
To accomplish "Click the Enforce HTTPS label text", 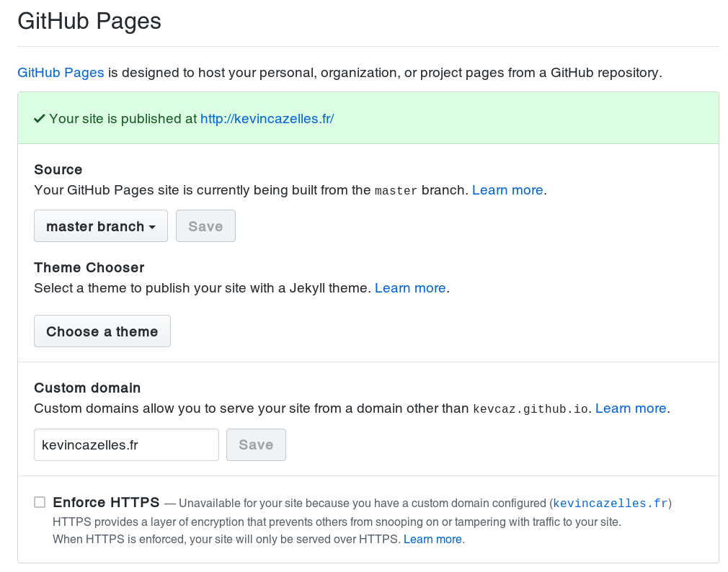I will (106, 502).
